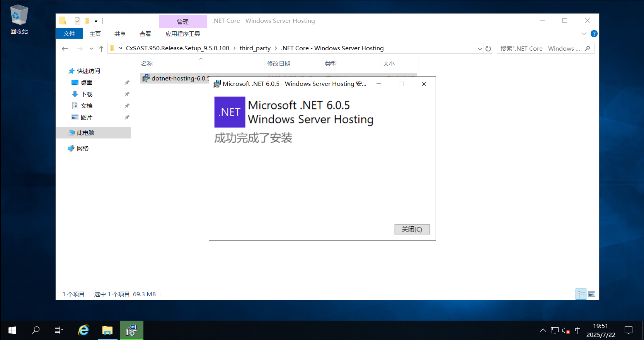This screenshot has height=340, width=644.
Task: Sort files by 修改日期 column
Action: click(x=279, y=63)
